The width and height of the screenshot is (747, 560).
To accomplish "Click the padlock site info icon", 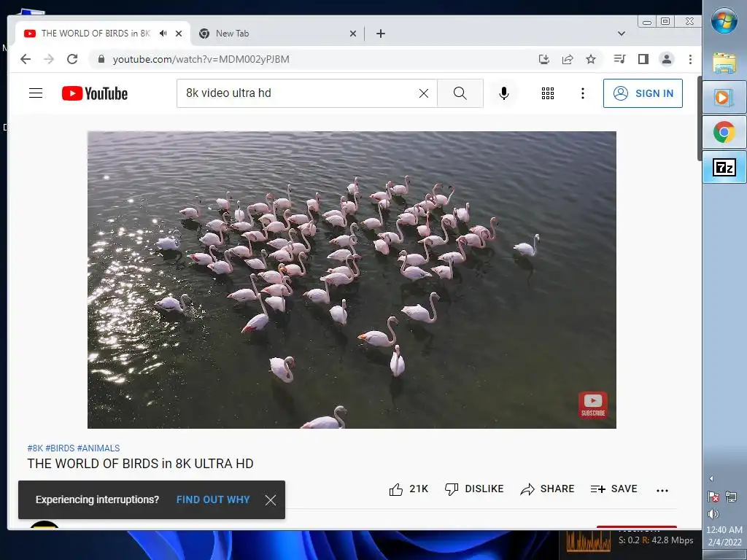I will (x=101, y=59).
